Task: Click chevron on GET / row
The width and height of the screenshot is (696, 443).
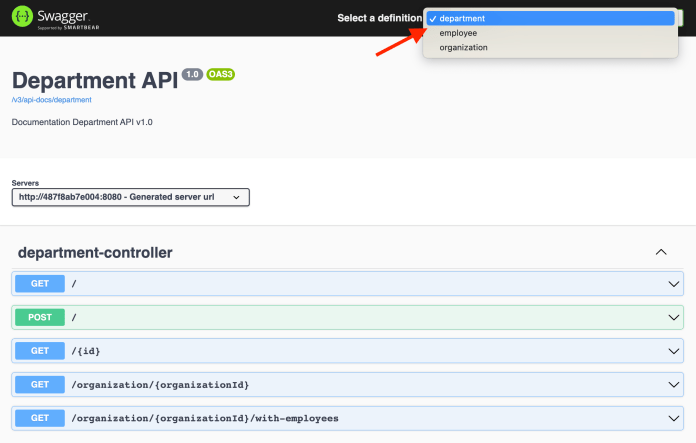Action: [x=673, y=284]
